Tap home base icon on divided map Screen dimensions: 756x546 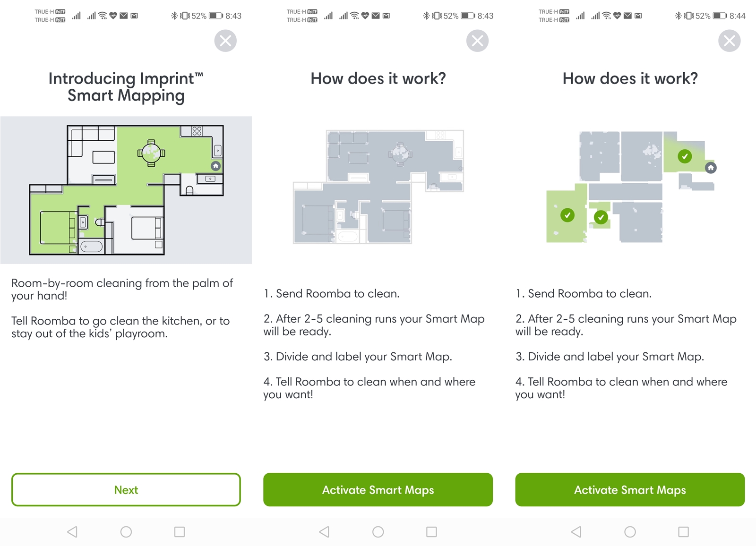pos(711,168)
